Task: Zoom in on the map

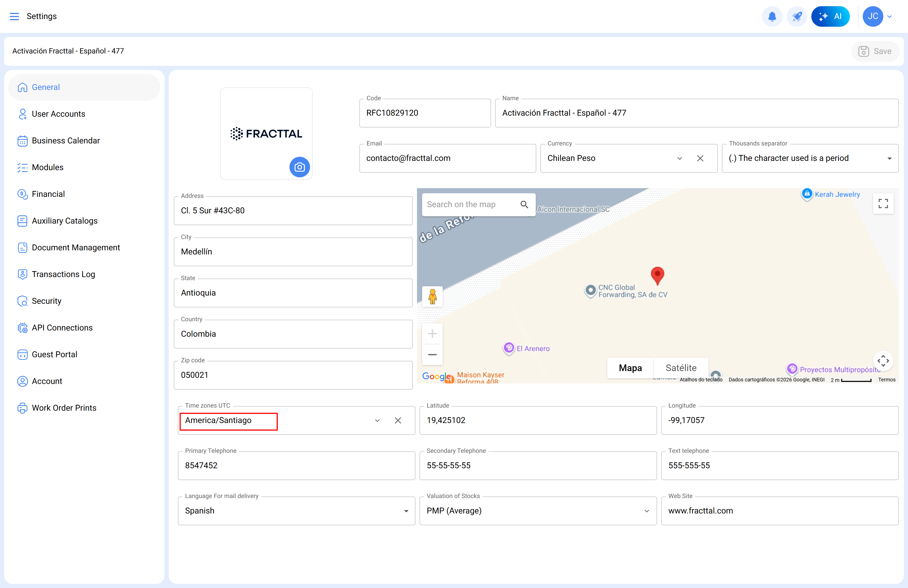Action: [x=432, y=334]
